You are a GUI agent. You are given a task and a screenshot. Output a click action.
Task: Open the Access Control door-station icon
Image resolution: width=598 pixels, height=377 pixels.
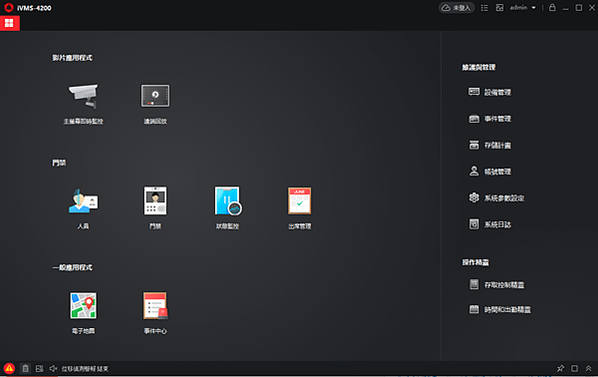[x=155, y=201]
